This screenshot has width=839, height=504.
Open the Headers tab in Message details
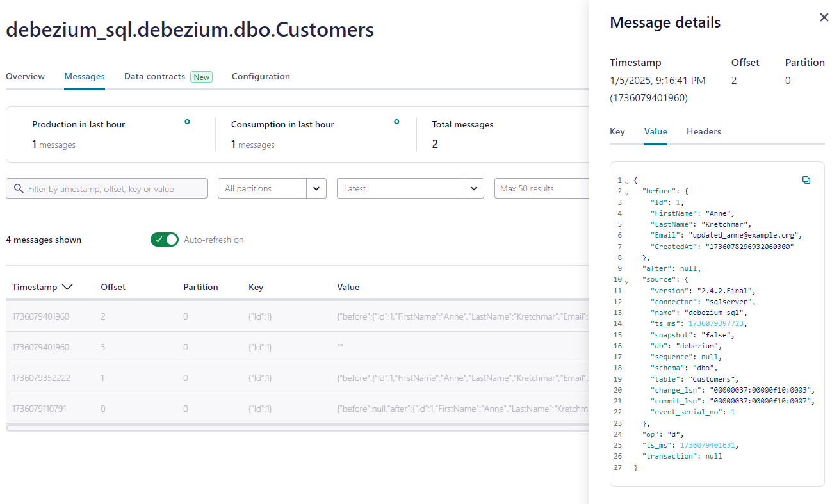coord(704,131)
